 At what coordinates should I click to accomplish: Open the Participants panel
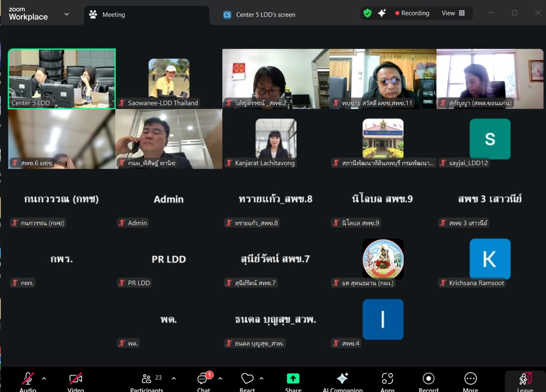(147, 380)
